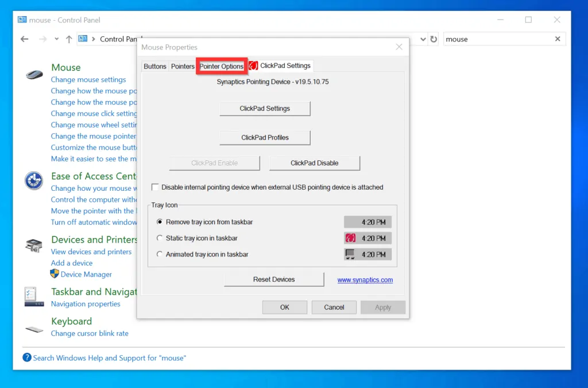This screenshot has height=388, width=588.
Task: Switch to the Pointer Options tab
Action: [222, 66]
